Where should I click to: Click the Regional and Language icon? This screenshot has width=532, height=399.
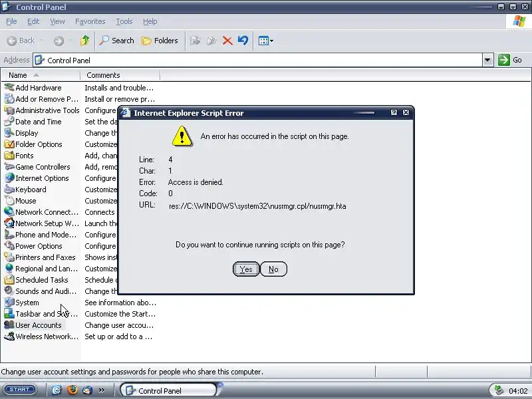click(x=9, y=269)
